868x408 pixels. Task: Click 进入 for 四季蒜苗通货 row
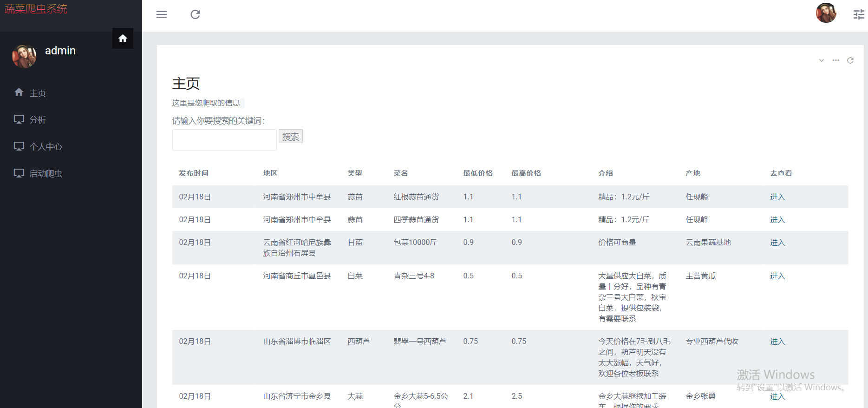click(x=777, y=220)
